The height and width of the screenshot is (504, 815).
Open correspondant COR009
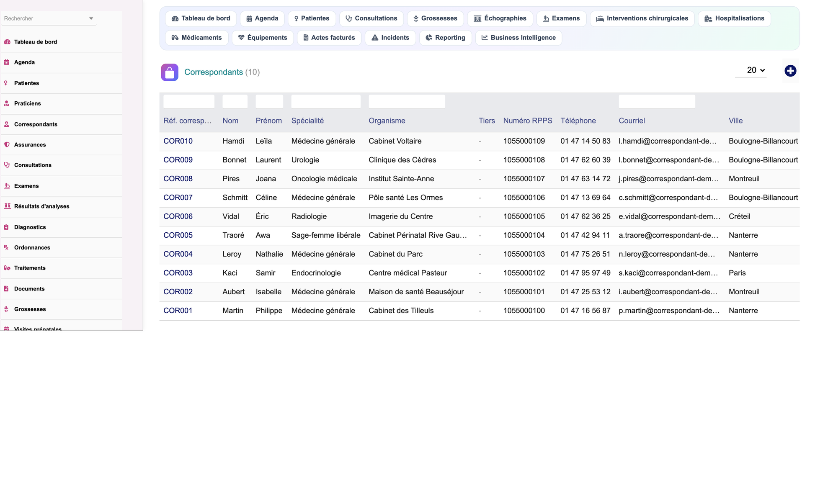point(178,160)
